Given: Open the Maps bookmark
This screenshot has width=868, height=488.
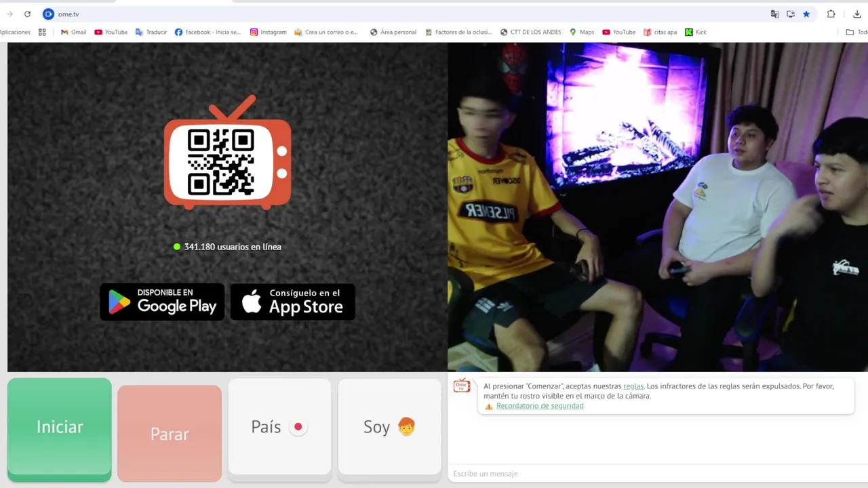Looking at the screenshot, I should tap(582, 32).
